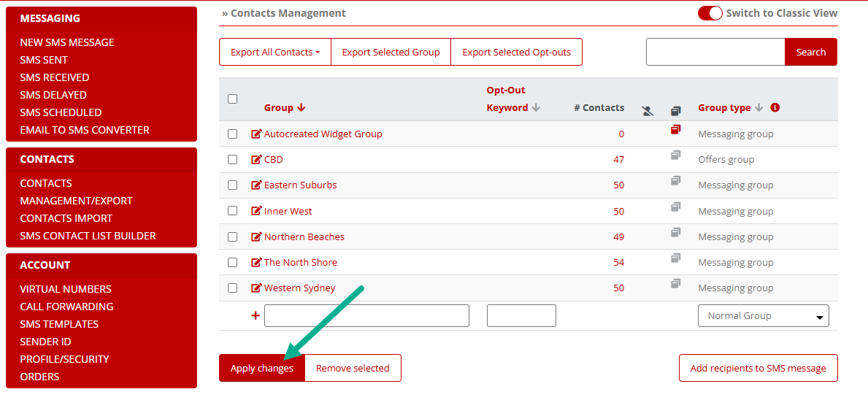Tick the checkbox for Inner West group
868x400 pixels.
point(232,211)
